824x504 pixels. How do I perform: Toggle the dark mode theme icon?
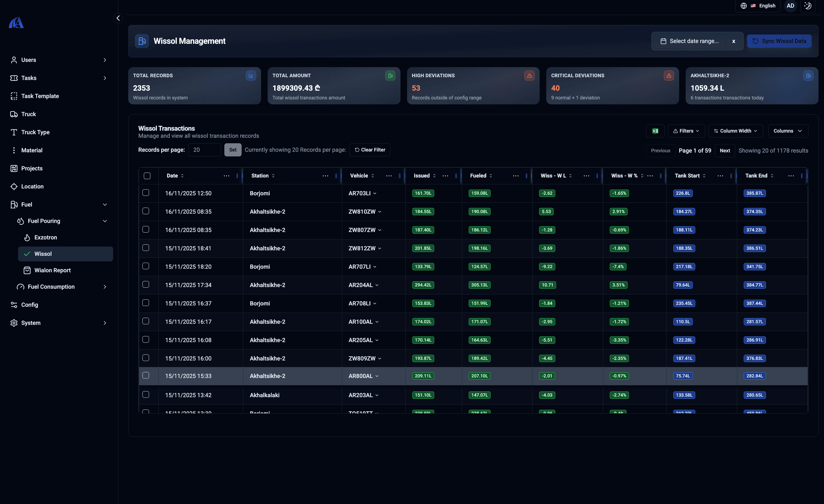[808, 6]
